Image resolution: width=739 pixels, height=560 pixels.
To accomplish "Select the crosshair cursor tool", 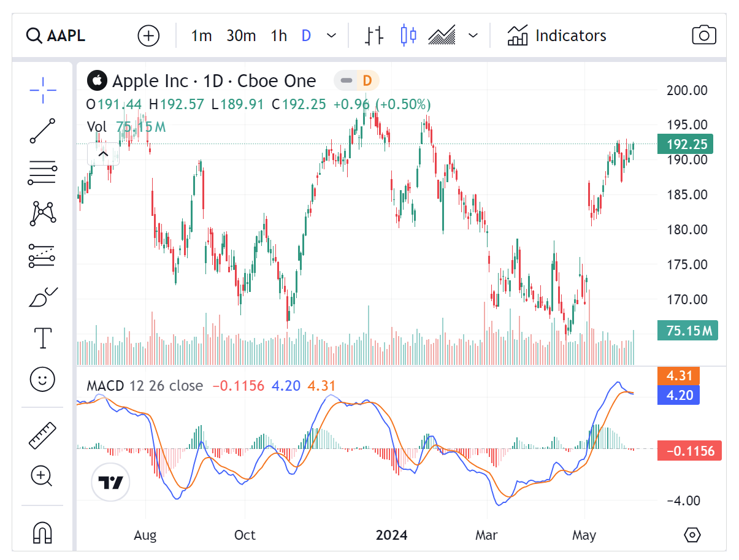I will [43, 91].
